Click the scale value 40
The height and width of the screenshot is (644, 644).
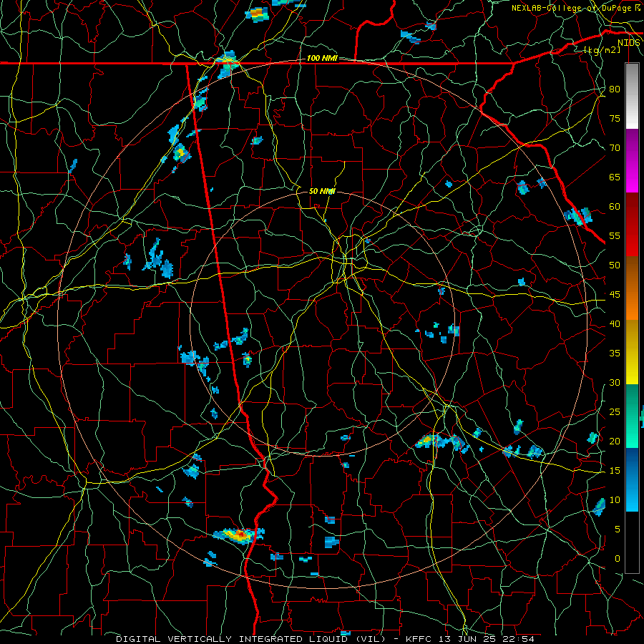point(615,324)
